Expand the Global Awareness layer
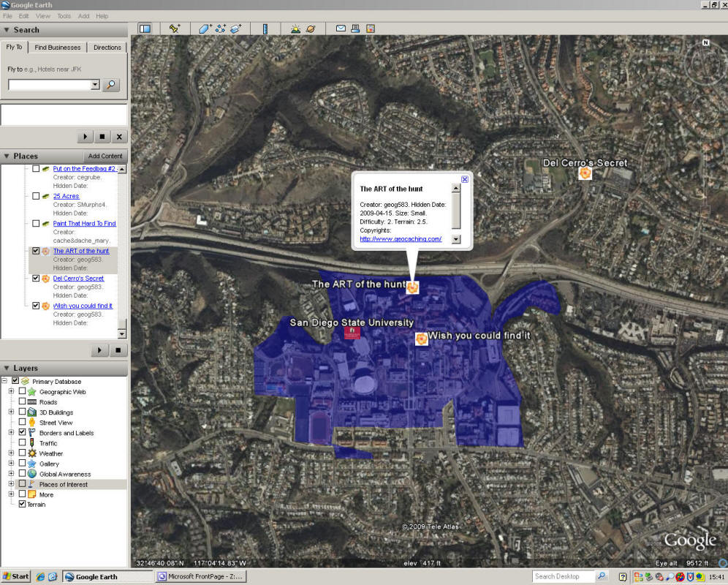The height and width of the screenshot is (585, 728). [x=11, y=473]
